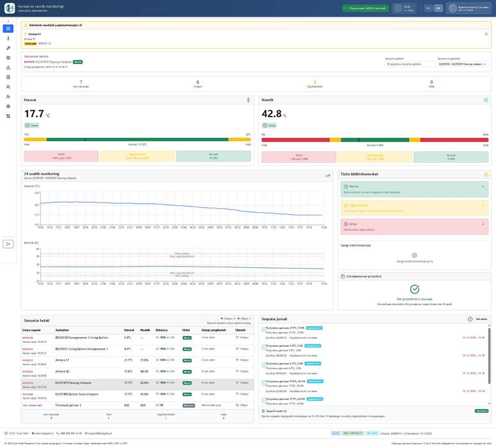Click the red logout icon at sidebar bottom
Image resolution: width=496 pixels, height=448 pixels.
[x=8, y=244]
